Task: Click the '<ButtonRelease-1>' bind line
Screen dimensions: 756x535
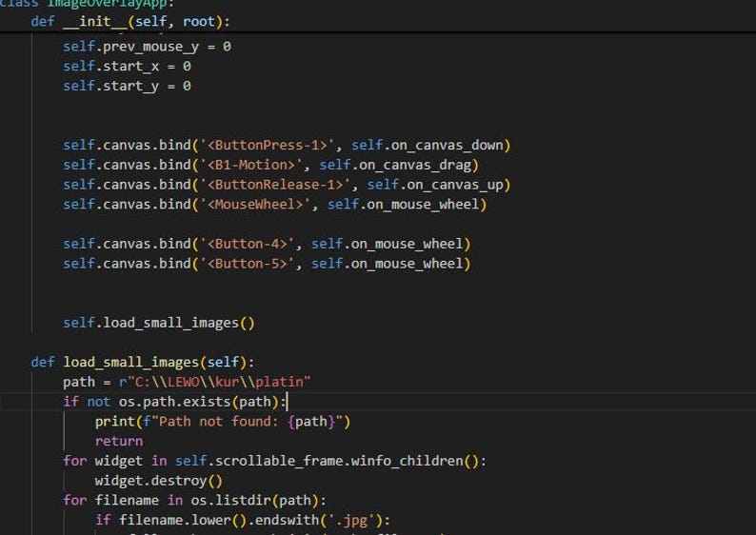Action: (287, 185)
